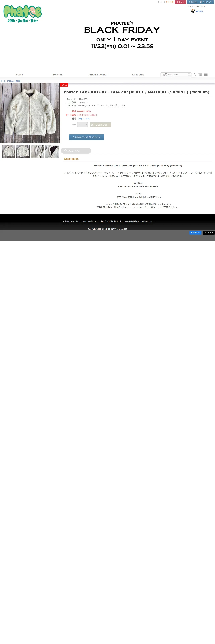Screen dimensions: 215x644
Task: Click COPYRIGHT © 2016 DAWN CO.LTD text
Action: [x=107, y=229]
